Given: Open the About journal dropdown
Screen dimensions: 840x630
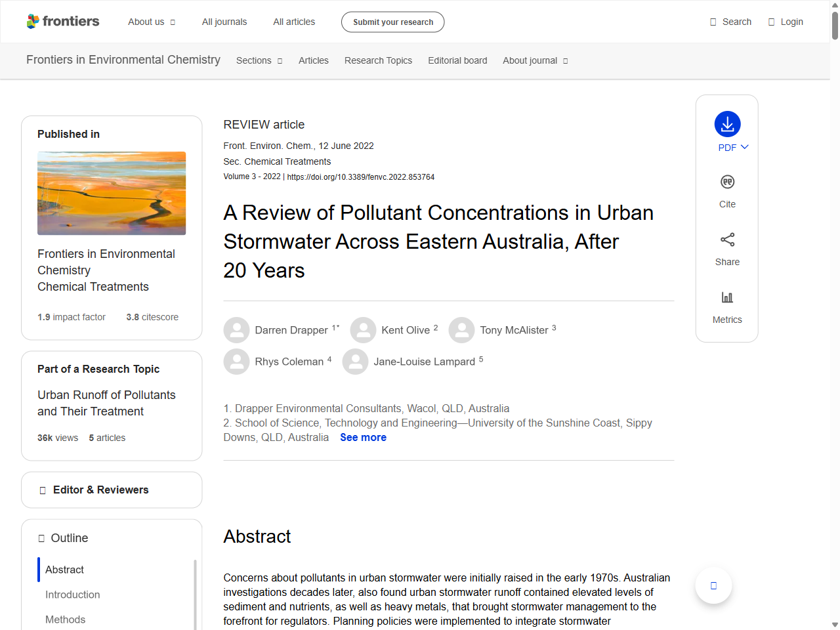Looking at the screenshot, I should click(535, 60).
